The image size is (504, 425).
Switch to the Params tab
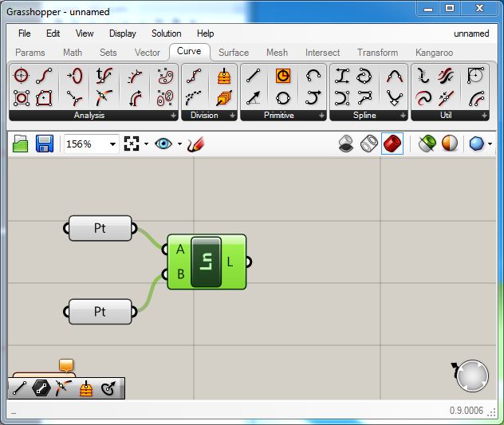click(30, 53)
